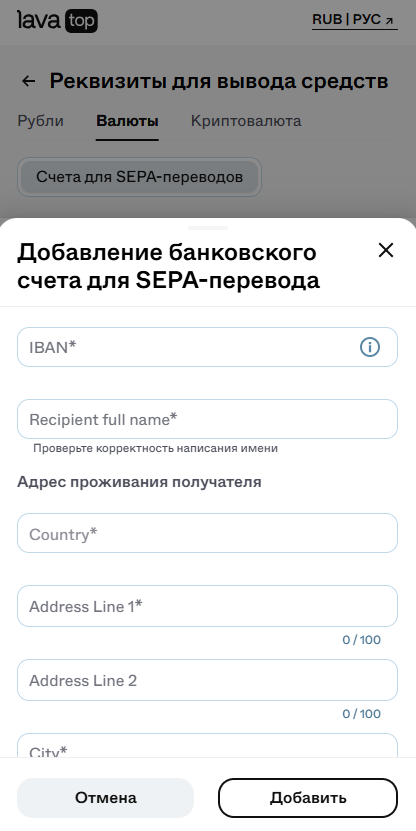Viewport: 416px width, 831px height.
Task: Click the Добавить button
Action: coord(308,798)
